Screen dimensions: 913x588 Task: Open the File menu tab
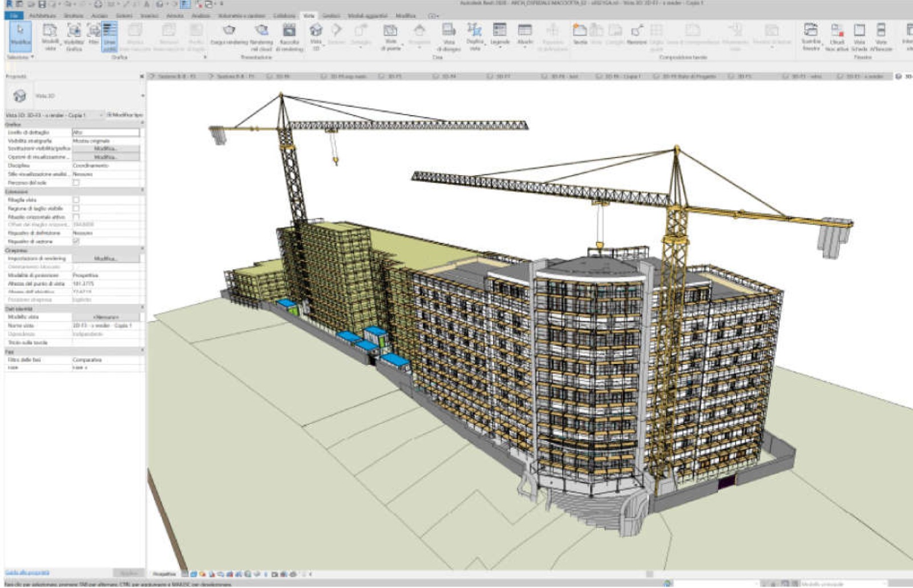click(14, 15)
